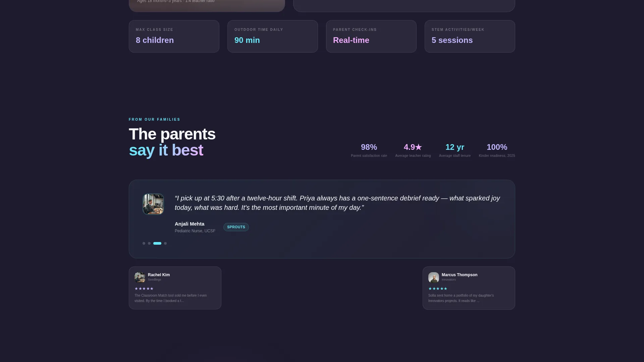The height and width of the screenshot is (362, 644).
Task: Click Rachel Kim's five-star rating
Action: [144, 289]
